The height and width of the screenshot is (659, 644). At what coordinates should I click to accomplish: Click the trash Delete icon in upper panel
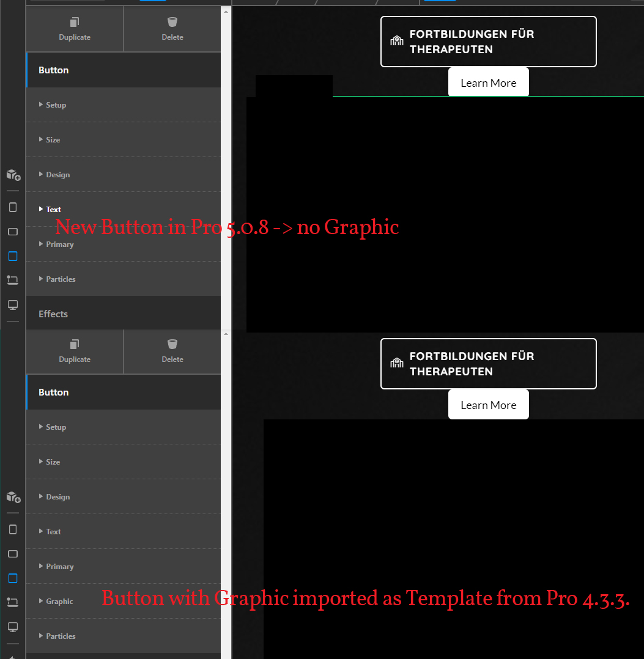172,23
